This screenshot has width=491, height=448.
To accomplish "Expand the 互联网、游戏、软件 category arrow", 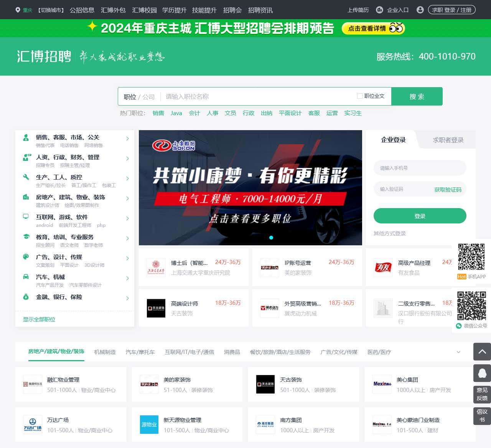I will click(x=127, y=218).
